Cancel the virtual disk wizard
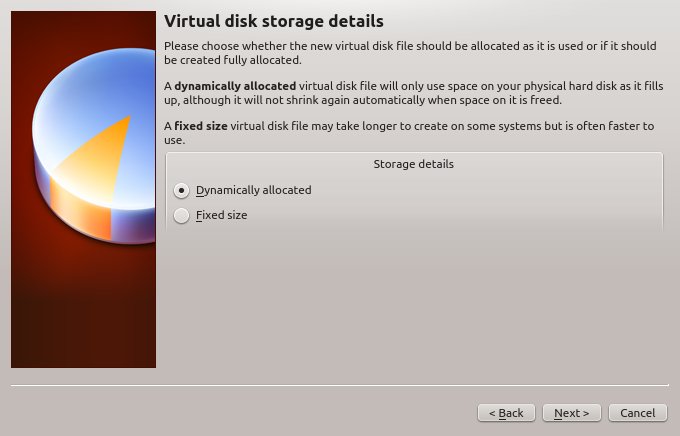Viewport: 680px width, 436px height. click(x=638, y=413)
